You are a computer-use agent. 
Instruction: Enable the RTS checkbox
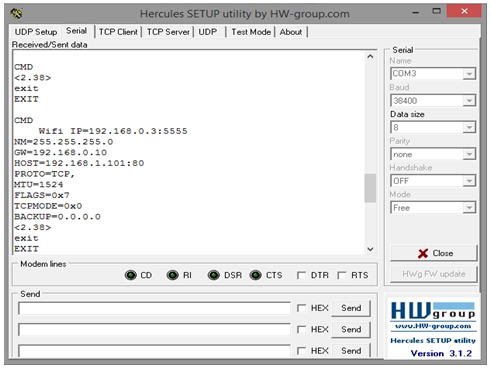tap(342, 275)
